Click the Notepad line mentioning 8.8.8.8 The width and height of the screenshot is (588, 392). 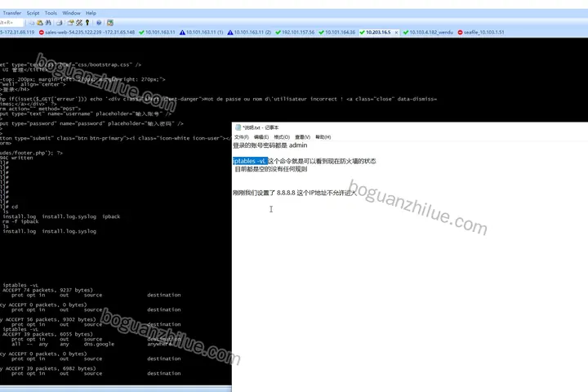click(x=295, y=193)
